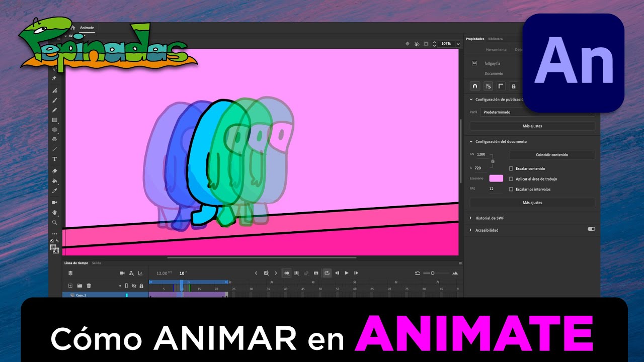Collapse Configuración del documento section

point(471,142)
